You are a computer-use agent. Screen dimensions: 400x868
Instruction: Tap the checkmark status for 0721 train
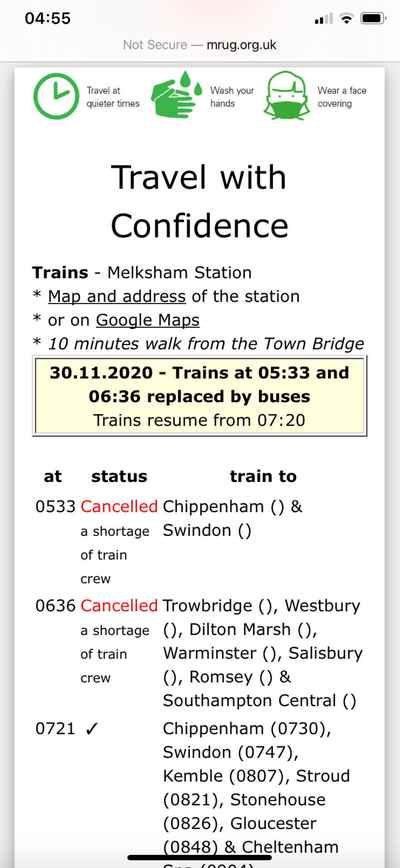[92, 728]
